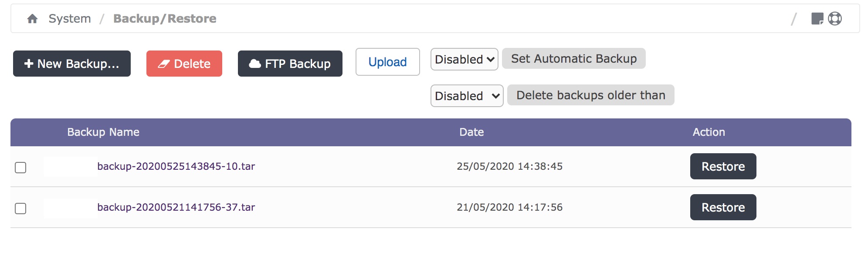Click the Upload button
The width and height of the screenshot is (868, 276).
(x=387, y=62)
